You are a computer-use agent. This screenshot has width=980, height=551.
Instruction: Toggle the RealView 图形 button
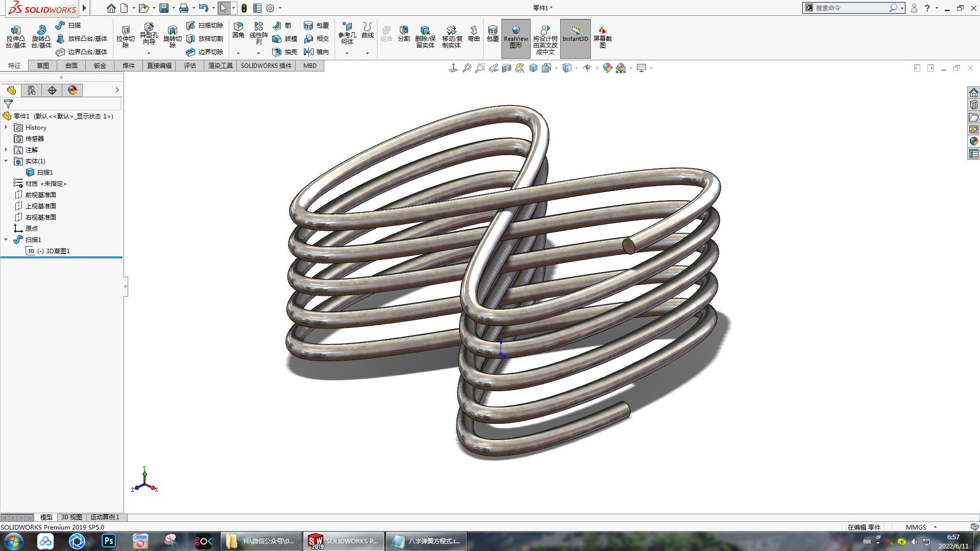[x=516, y=38]
